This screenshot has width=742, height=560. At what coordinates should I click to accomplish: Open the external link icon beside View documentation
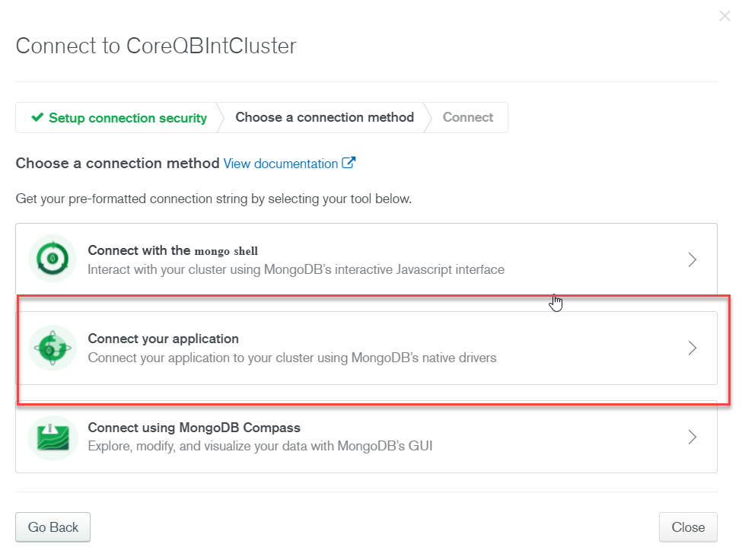(x=349, y=163)
